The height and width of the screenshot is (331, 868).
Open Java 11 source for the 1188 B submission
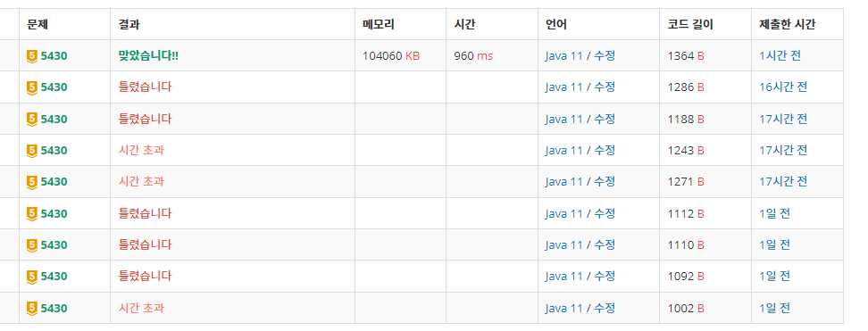(x=564, y=119)
